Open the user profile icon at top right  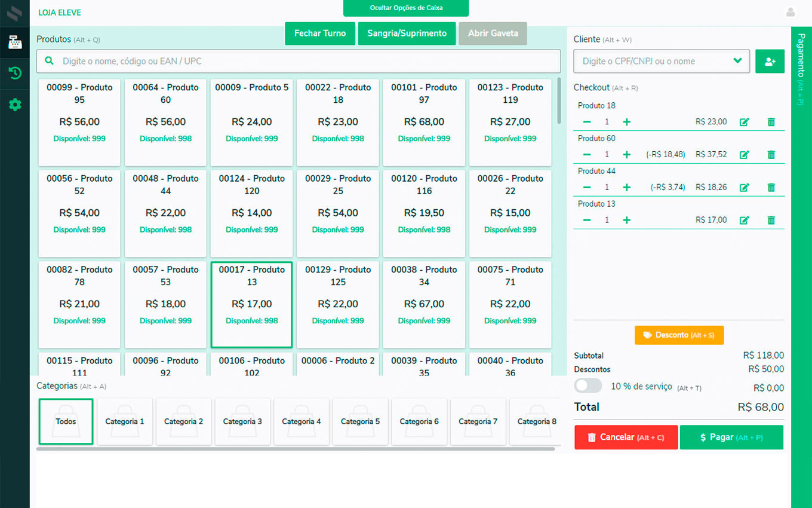791,12
